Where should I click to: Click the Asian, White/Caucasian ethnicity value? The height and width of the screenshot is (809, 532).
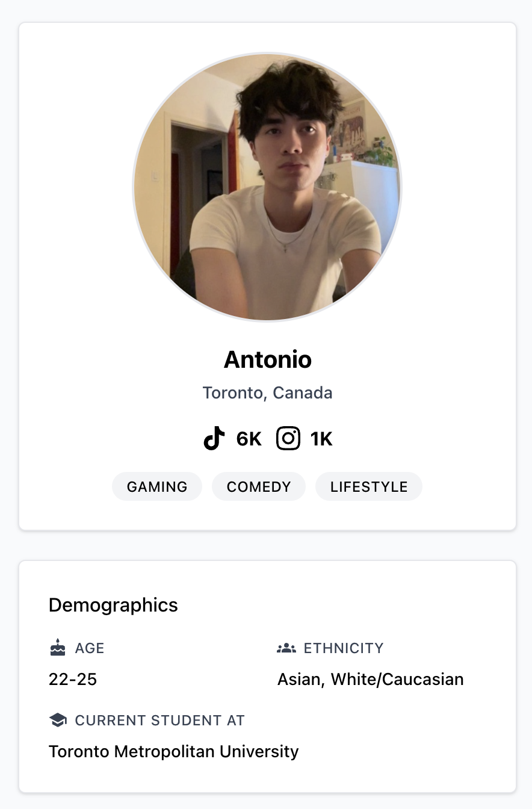pos(371,680)
